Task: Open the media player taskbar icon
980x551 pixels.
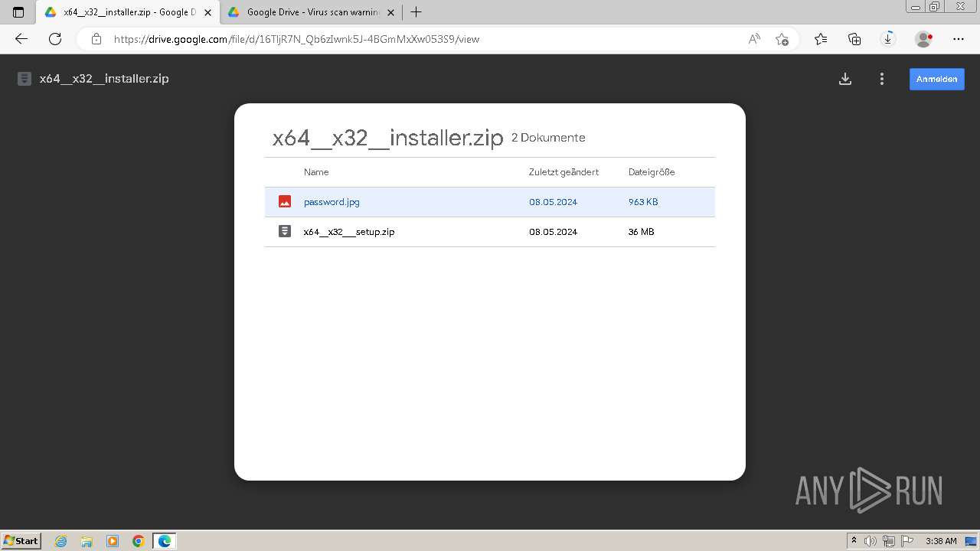Action: click(x=113, y=541)
